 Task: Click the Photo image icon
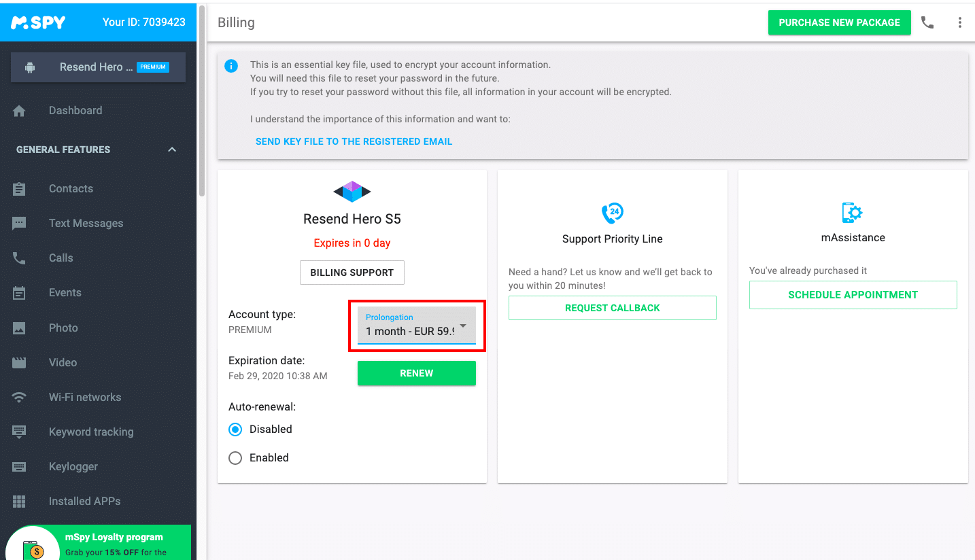pos(19,328)
